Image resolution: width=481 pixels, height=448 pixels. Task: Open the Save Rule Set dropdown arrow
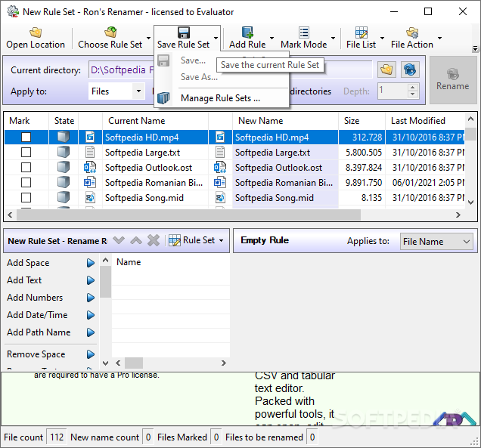216,38
